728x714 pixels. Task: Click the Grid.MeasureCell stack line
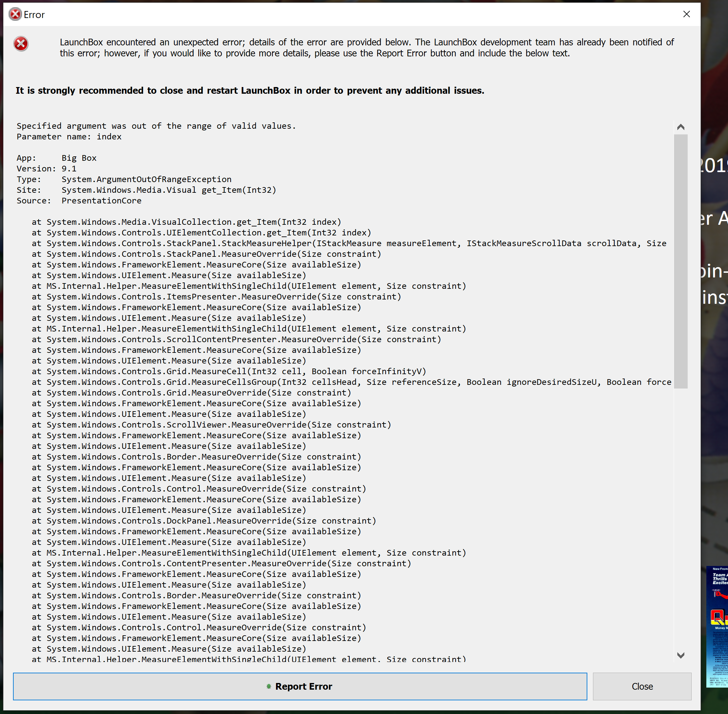229,371
